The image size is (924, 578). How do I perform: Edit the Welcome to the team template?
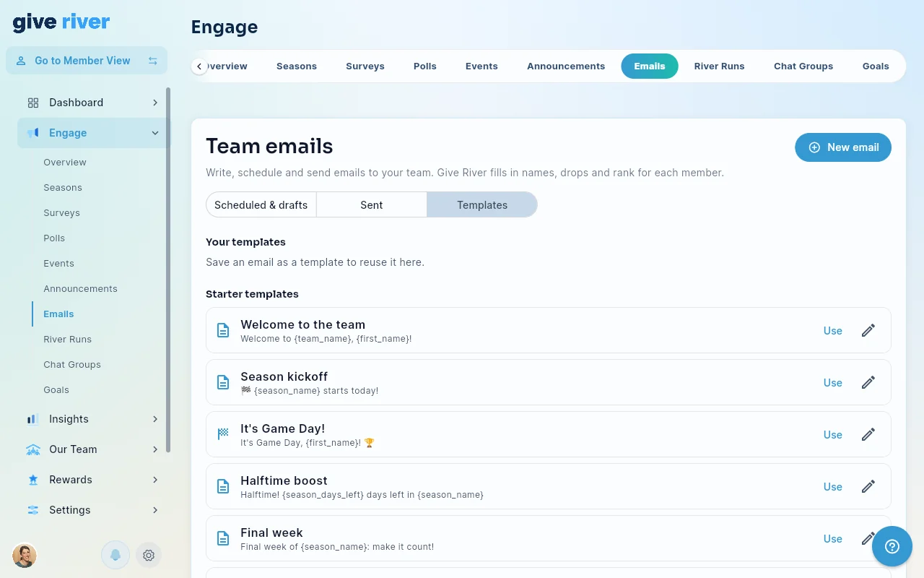tap(868, 330)
